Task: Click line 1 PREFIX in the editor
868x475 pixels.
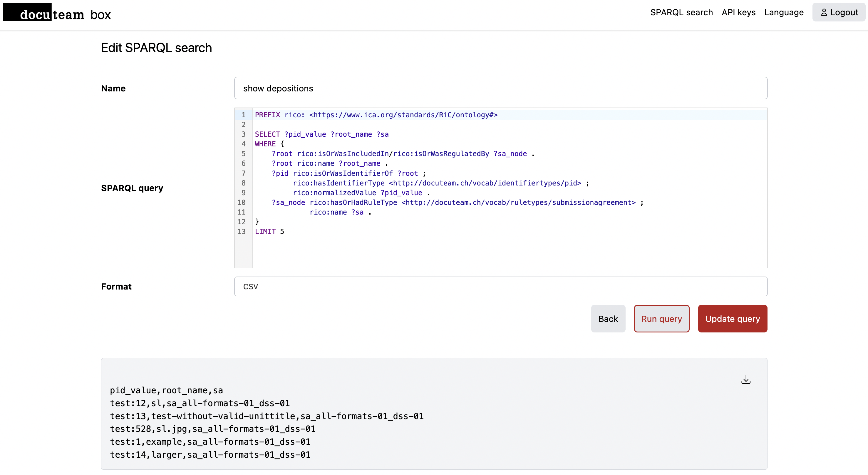Action: click(x=376, y=115)
